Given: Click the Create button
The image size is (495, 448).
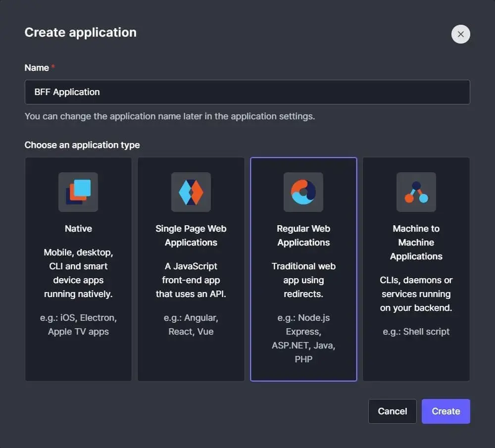Looking at the screenshot, I should coord(446,411).
